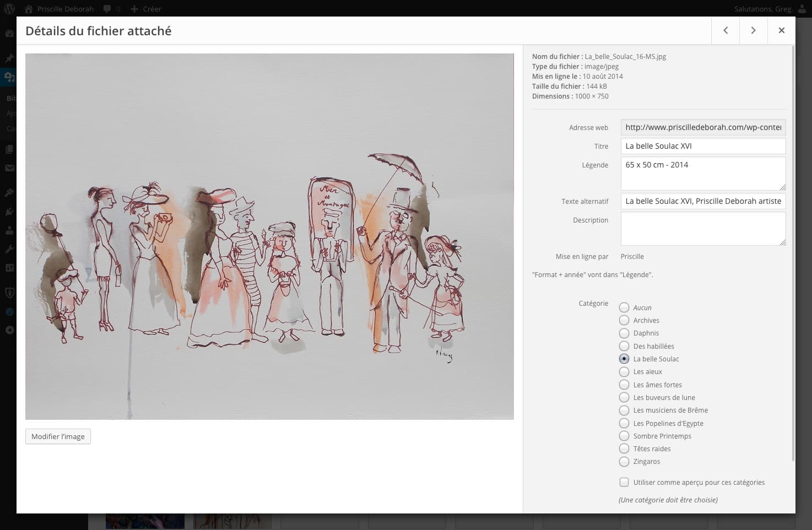Click the painting preview image

(x=269, y=236)
